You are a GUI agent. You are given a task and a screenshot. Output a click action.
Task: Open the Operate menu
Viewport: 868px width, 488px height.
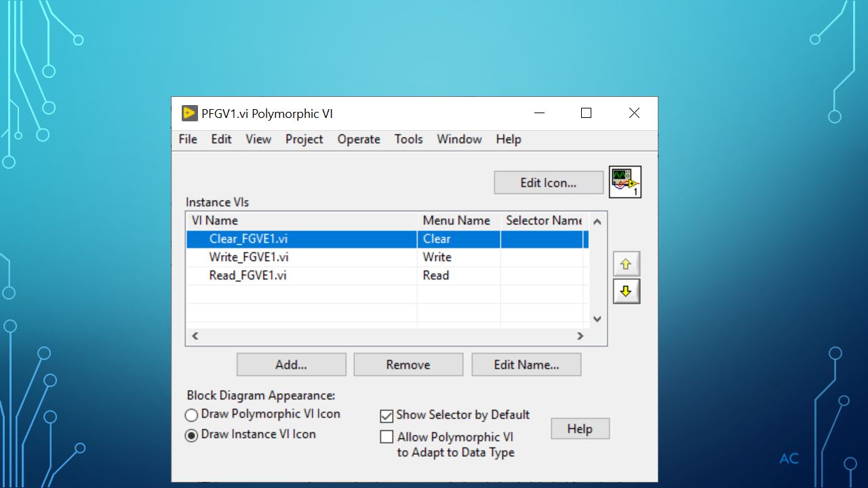[x=359, y=139]
